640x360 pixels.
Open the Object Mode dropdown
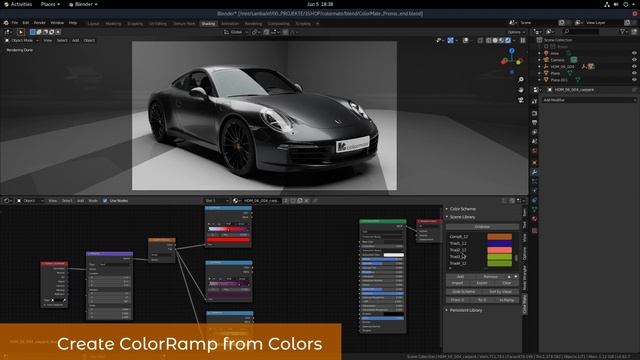tap(22, 40)
